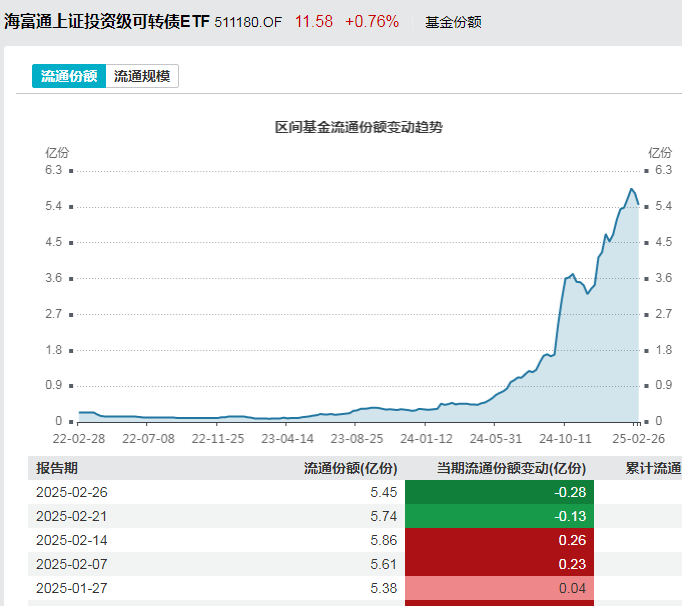Image resolution: width=682 pixels, height=606 pixels.
Task: Click the right axis unit label 亿份
Action: 660,153
